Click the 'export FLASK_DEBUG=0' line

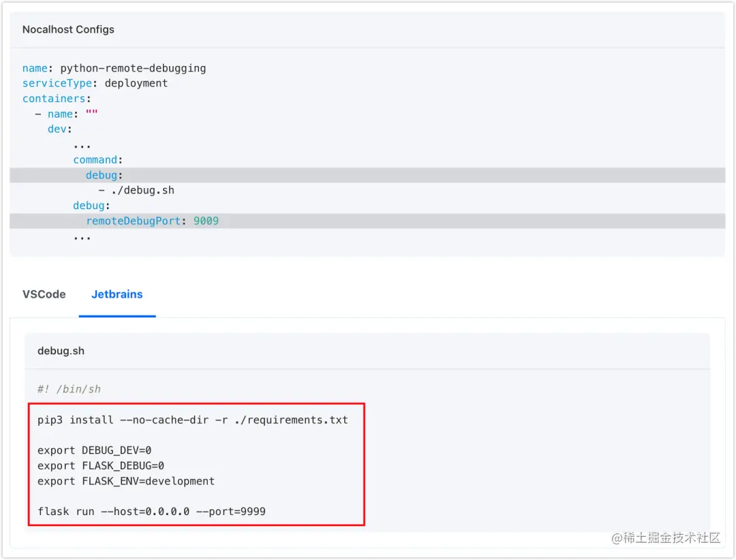100,466
